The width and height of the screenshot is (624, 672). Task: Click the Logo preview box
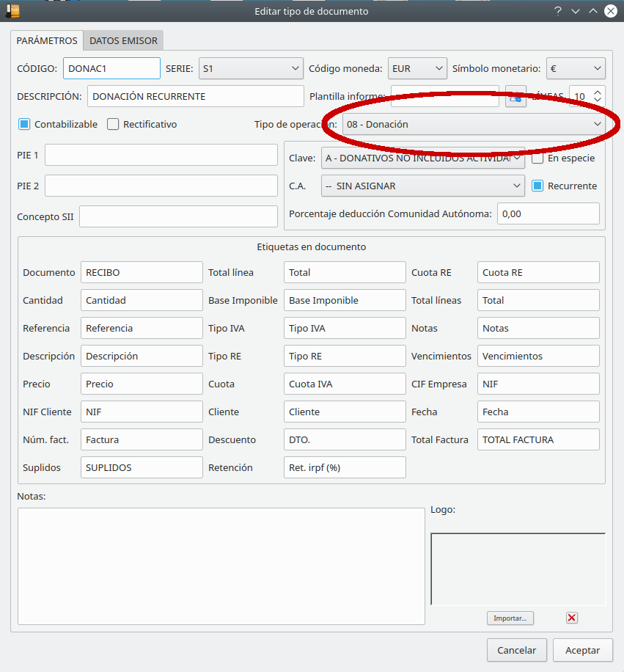coord(518,569)
